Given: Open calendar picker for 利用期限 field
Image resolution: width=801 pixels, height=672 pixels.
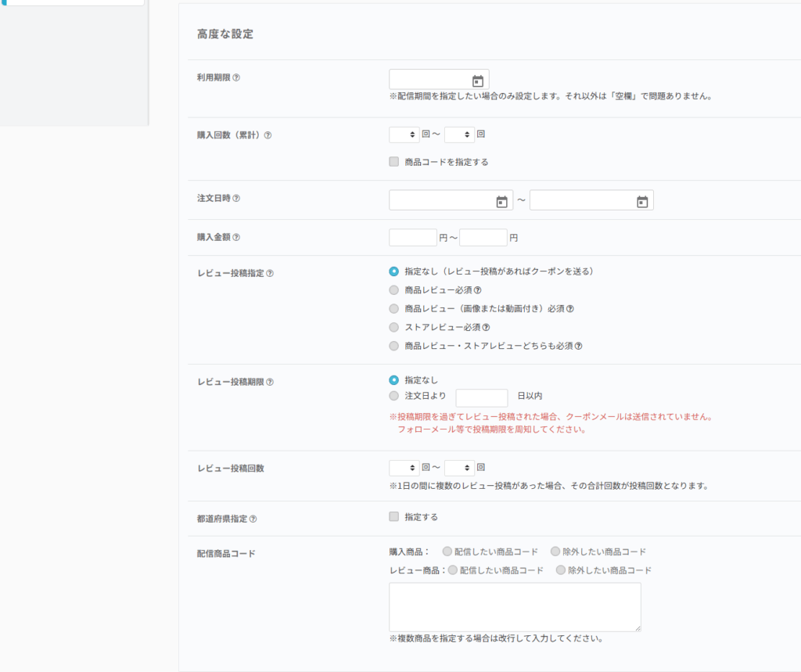Looking at the screenshot, I should pos(477,81).
